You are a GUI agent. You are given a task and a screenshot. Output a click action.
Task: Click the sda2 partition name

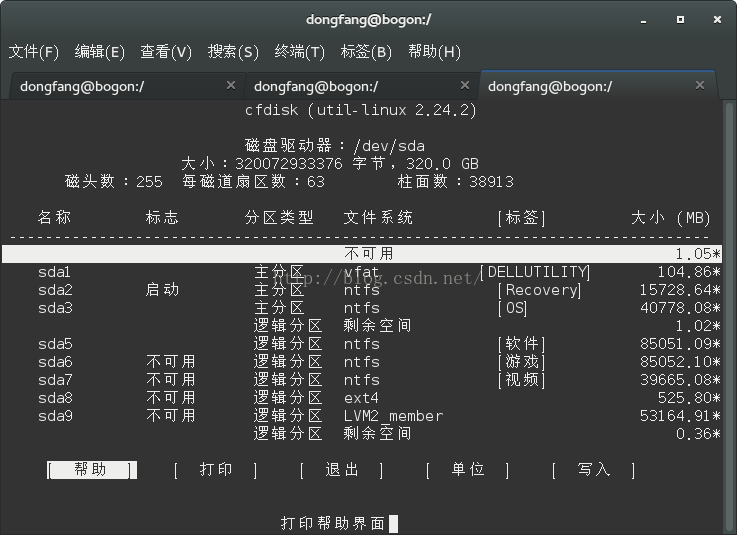[55, 290]
